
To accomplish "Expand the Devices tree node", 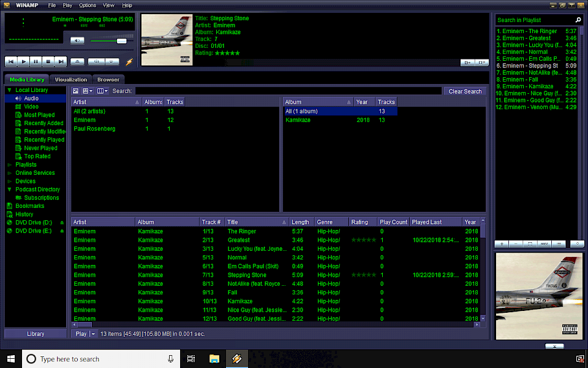I will pyautogui.click(x=9, y=182).
